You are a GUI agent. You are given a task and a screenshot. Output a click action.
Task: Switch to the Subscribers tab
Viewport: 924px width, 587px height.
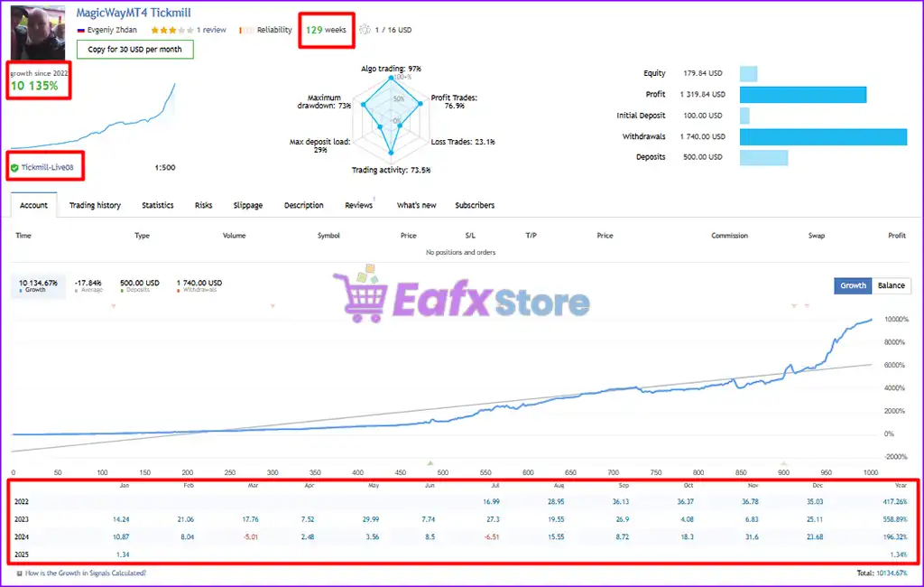tap(475, 205)
